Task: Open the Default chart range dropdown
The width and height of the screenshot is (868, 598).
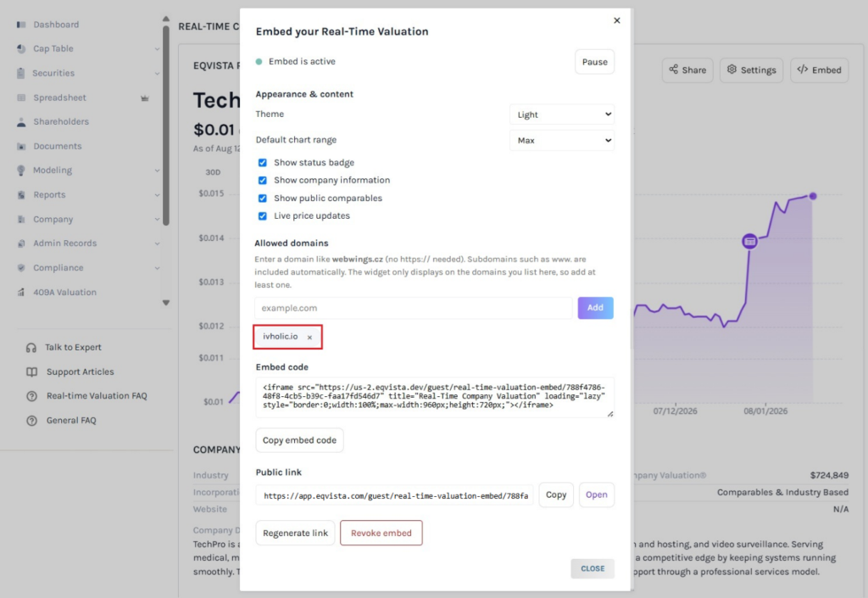Action: tap(562, 140)
